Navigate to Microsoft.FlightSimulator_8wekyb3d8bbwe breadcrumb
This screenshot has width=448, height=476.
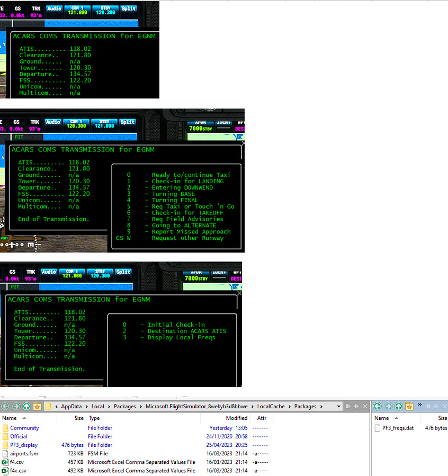coord(196,407)
